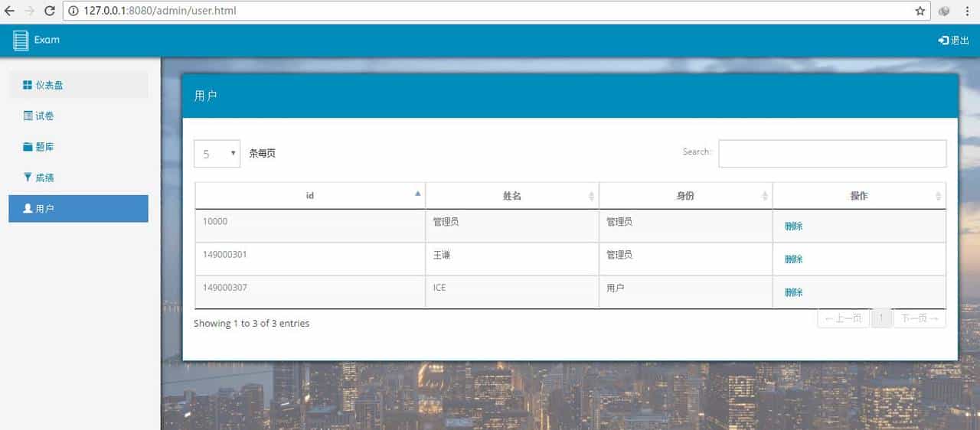Reload the page with the refresh icon
The height and width of the screenshot is (430, 980).
pyautogui.click(x=49, y=11)
